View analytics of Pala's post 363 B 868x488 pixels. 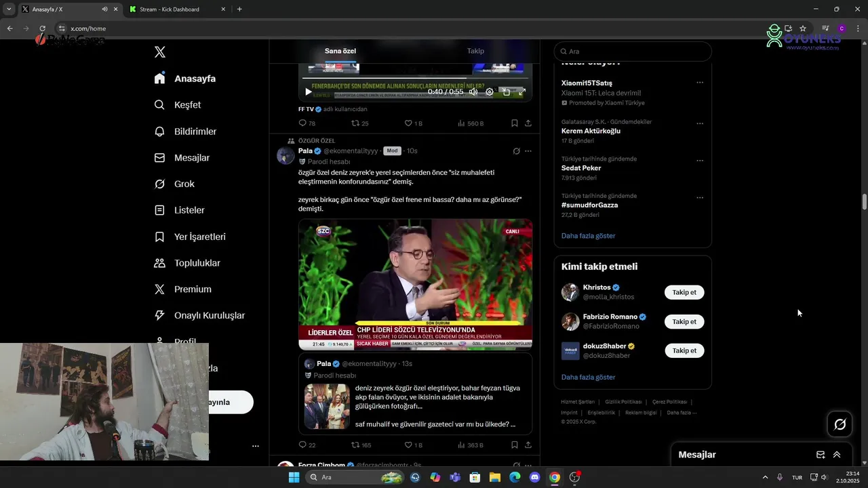[471, 445]
